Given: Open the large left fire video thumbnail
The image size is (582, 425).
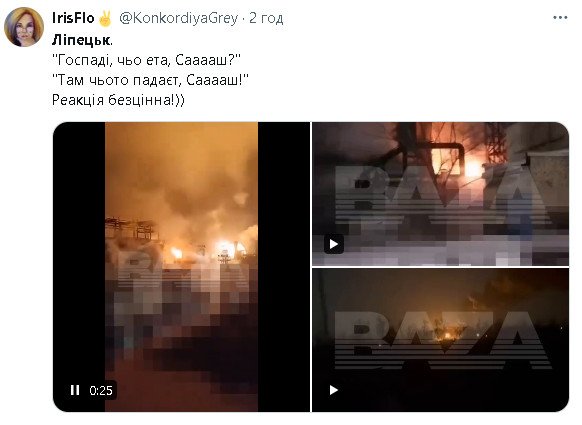Looking at the screenshot, I should (x=182, y=267).
